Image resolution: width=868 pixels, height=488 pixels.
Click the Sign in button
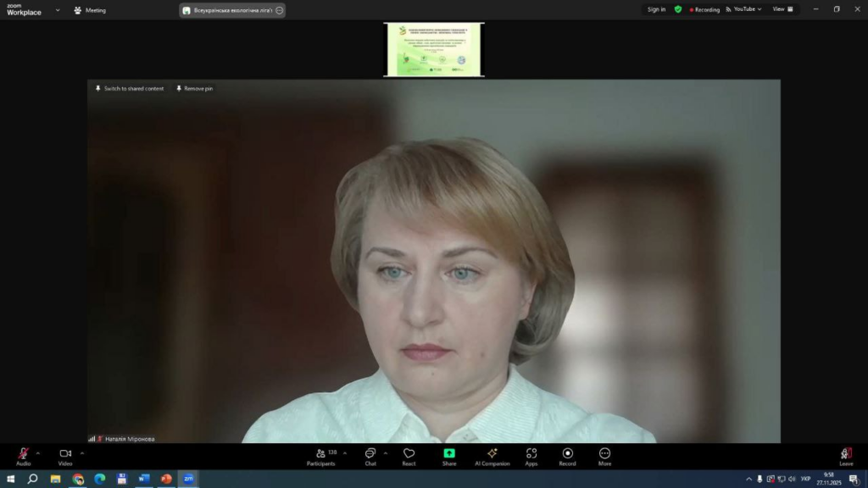[x=656, y=9]
